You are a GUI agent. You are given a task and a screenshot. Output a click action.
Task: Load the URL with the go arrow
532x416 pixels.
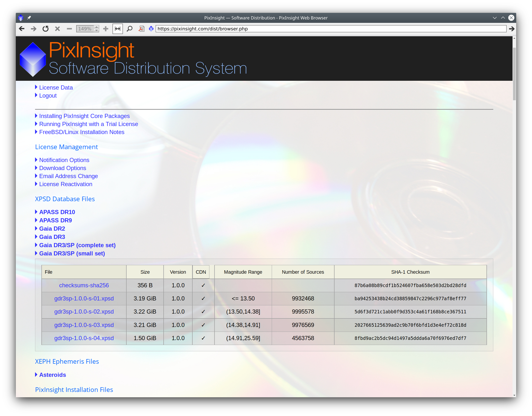pos(512,29)
